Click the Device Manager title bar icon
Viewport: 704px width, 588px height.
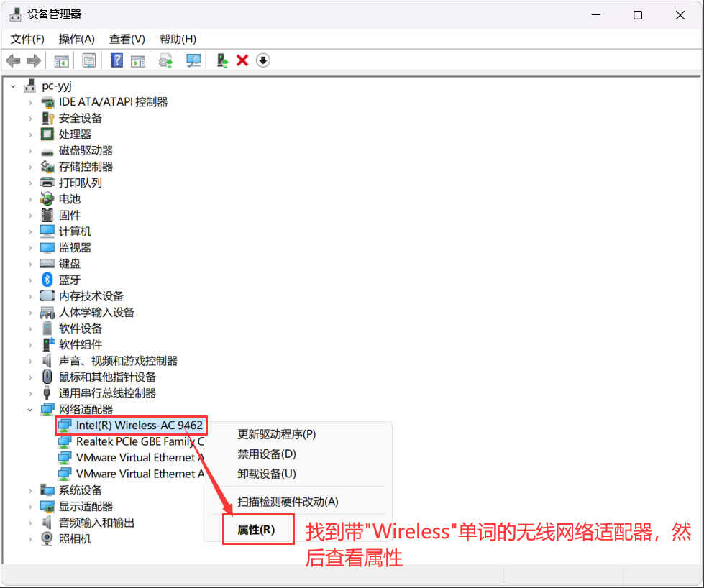[x=15, y=14]
